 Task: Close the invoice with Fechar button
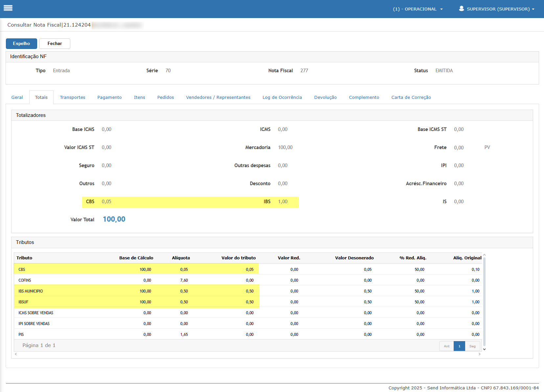coord(55,44)
